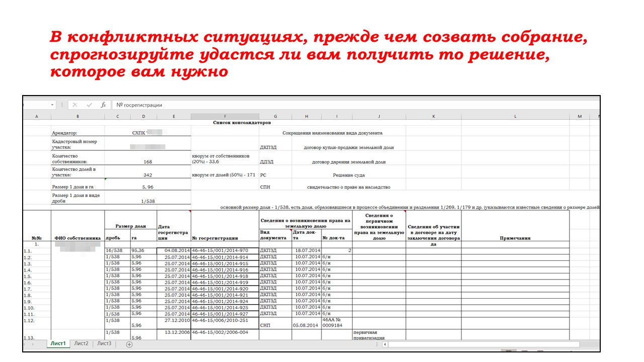Click the 'да' cell under договор participation
This screenshot has width=644, height=362.
click(433, 244)
